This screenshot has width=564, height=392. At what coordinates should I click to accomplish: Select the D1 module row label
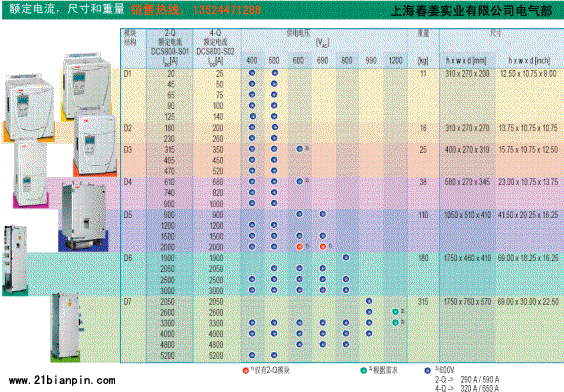(128, 74)
